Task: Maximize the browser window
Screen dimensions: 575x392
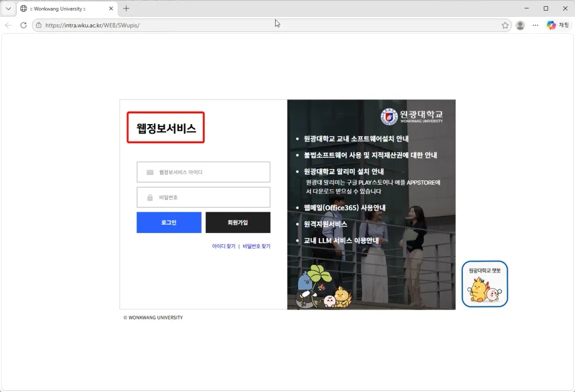Action: [x=546, y=8]
